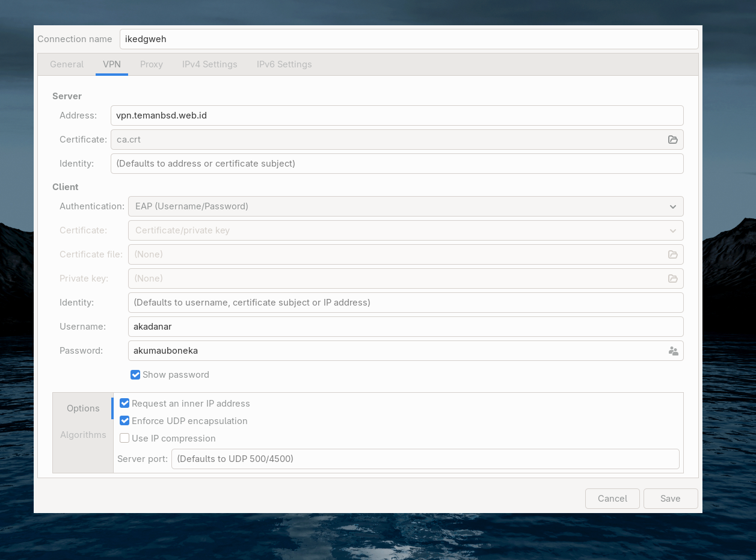Select the Options side tab

(83, 408)
